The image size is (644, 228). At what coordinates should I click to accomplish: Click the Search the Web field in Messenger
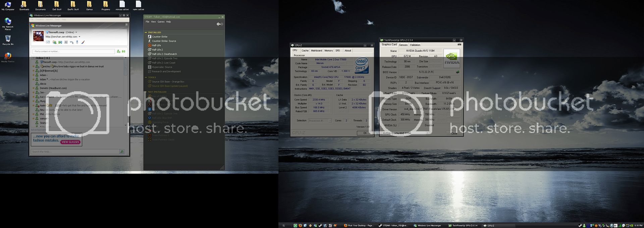pyautogui.click(x=75, y=152)
